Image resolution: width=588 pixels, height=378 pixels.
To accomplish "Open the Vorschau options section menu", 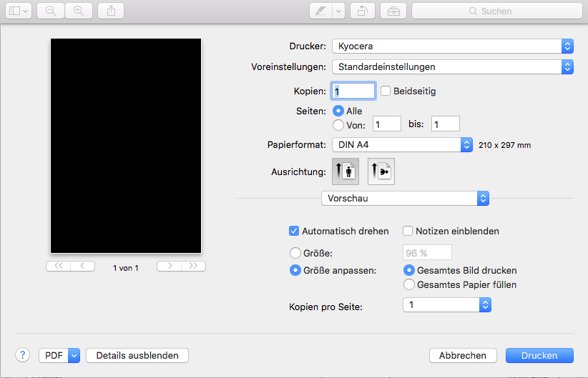I will [x=405, y=198].
